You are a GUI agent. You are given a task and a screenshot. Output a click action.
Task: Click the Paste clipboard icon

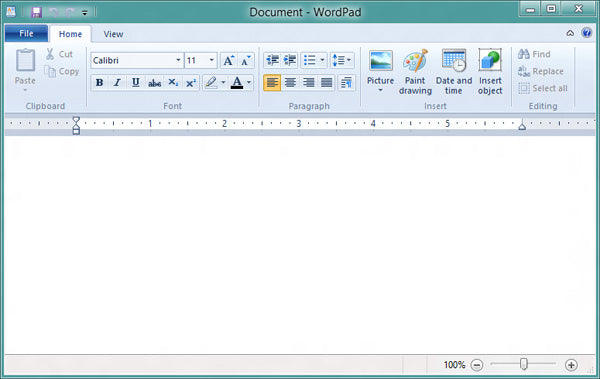pyautogui.click(x=25, y=60)
